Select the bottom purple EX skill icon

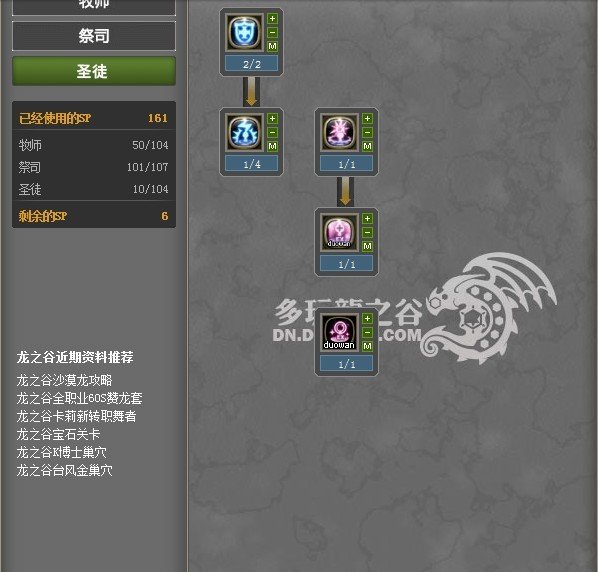[x=339, y=332]
